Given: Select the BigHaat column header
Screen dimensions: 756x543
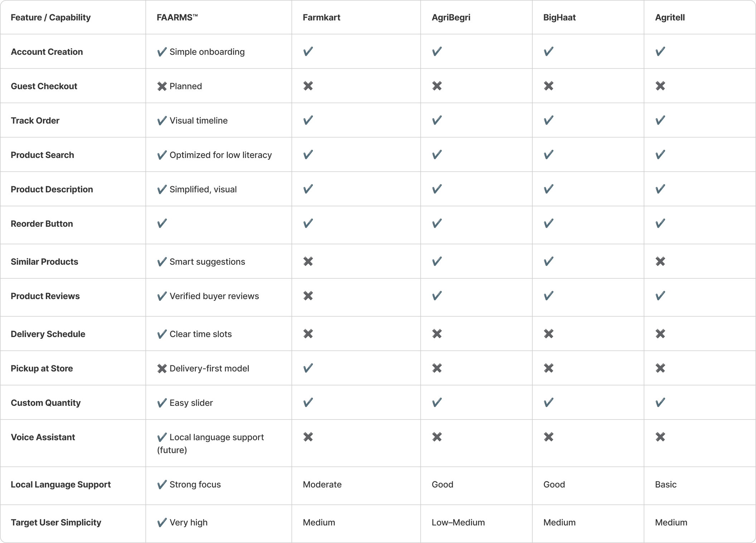Looking at the screenshot, I should point(559,18).
